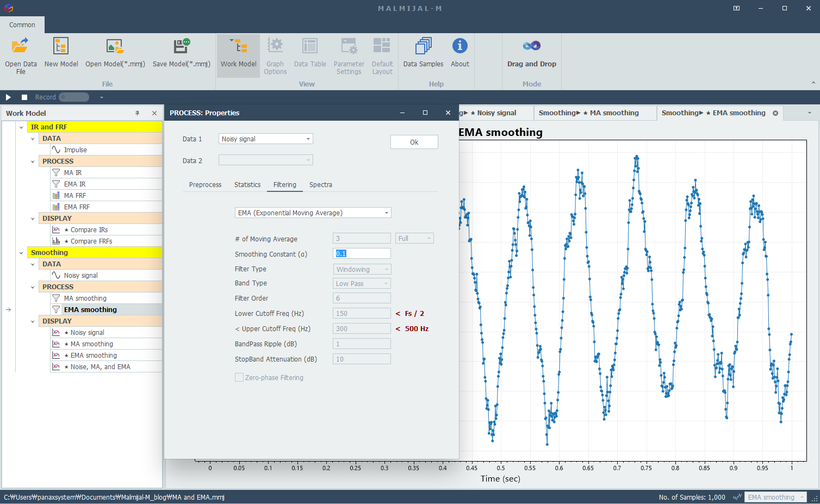Switch to Drag and Drop mode
This screenshot has width=820, height=504.
[531, 53]
